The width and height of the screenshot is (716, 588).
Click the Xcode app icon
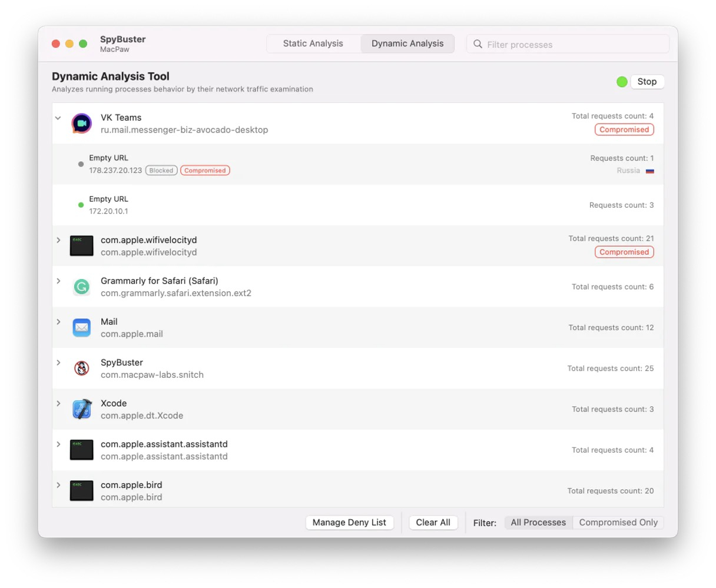[x=82, y=409]
